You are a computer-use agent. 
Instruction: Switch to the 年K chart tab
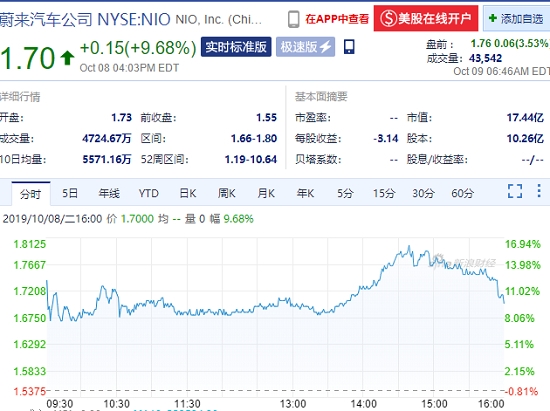click(305, 193)
